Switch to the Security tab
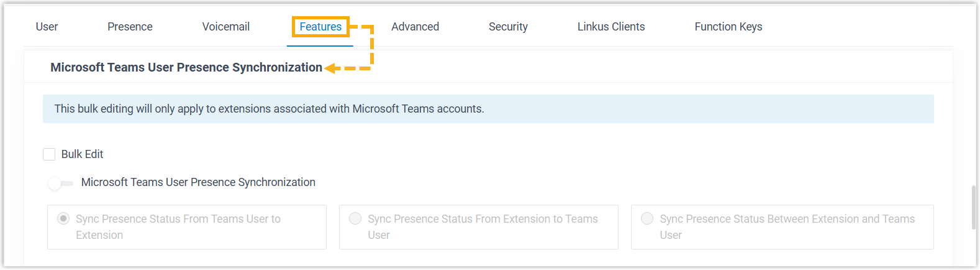Screen dimensions: 980x270 (x=508, y=27)
